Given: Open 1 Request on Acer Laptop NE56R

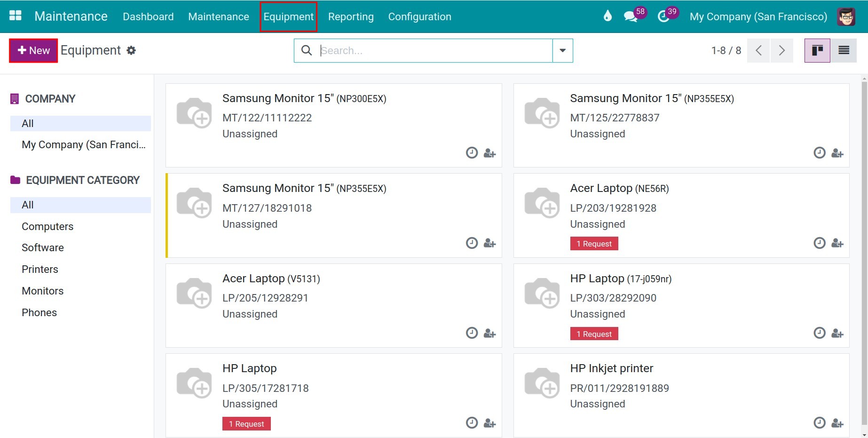Looking at the screenshot, I should point(594,244).
